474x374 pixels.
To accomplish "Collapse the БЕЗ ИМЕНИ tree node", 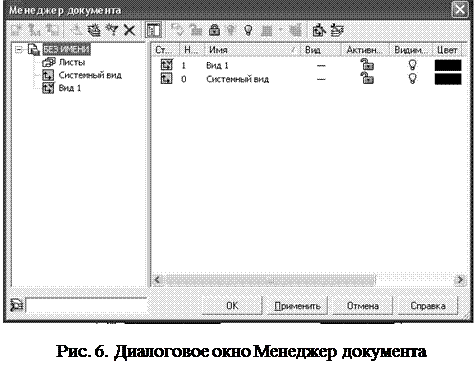I will [19, 50].
